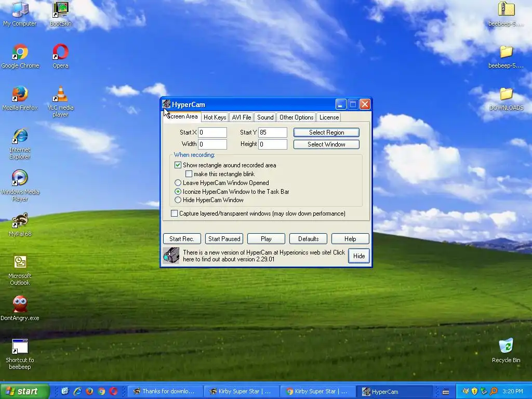The width and height of the screenshot is (532, 399).
Task: Open My Computer desktop icon
Action: coord(20,14)
